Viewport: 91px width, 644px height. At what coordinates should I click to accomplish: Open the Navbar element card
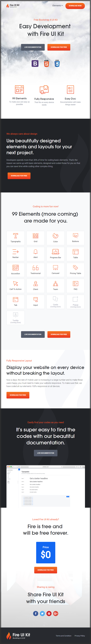click(15, 254)
